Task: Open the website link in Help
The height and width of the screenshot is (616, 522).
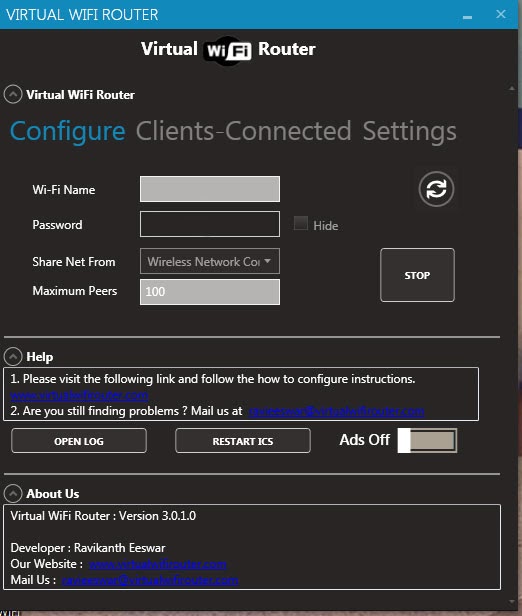Action: [79, 394]
